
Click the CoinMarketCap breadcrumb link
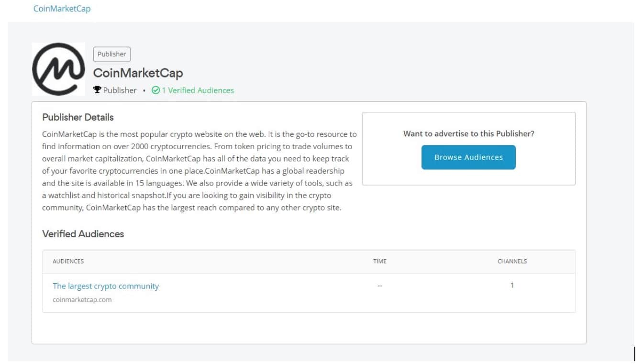[62, 9]
